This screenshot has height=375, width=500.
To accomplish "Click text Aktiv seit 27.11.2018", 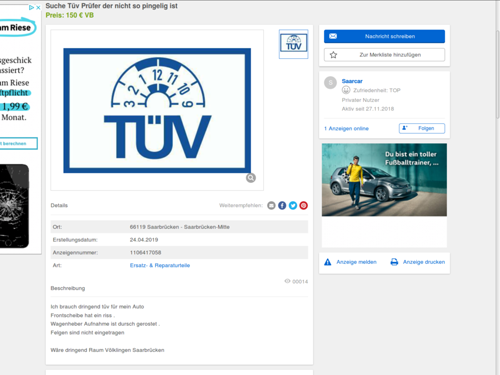I will tap(368, 109).
